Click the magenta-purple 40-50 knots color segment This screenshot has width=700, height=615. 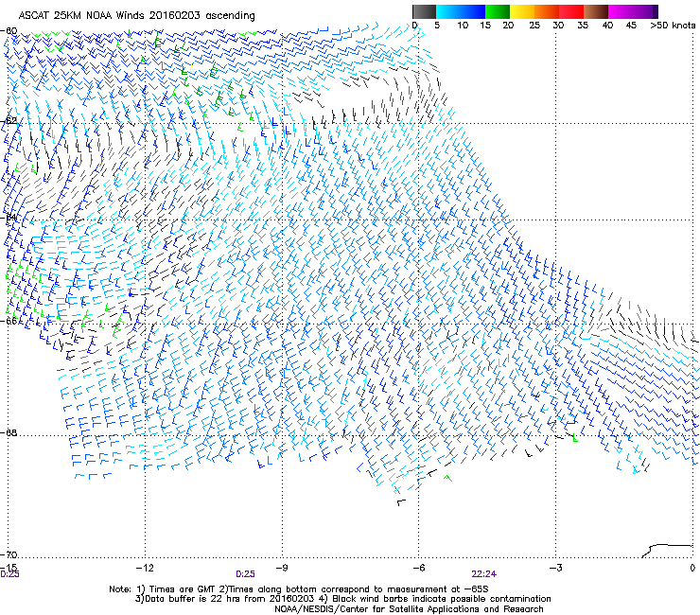tap(633, 11)
